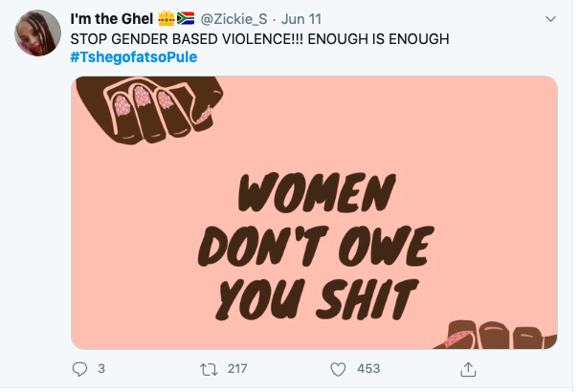Click the "WOMEN DON'T OWE YOU" slogan text
This screenshot has width=579, height=392.
tap(316, 246)
